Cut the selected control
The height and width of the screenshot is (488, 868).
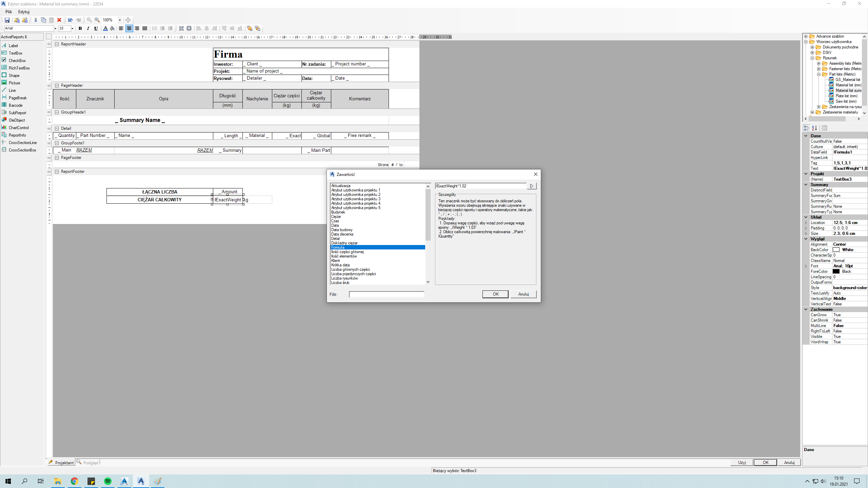(x=36, y=20)
